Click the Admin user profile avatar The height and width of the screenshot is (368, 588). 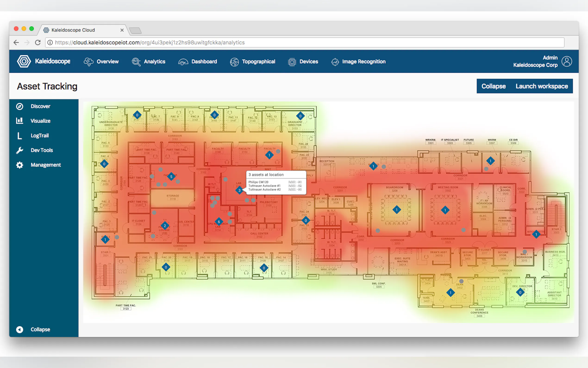coord(567,61)
